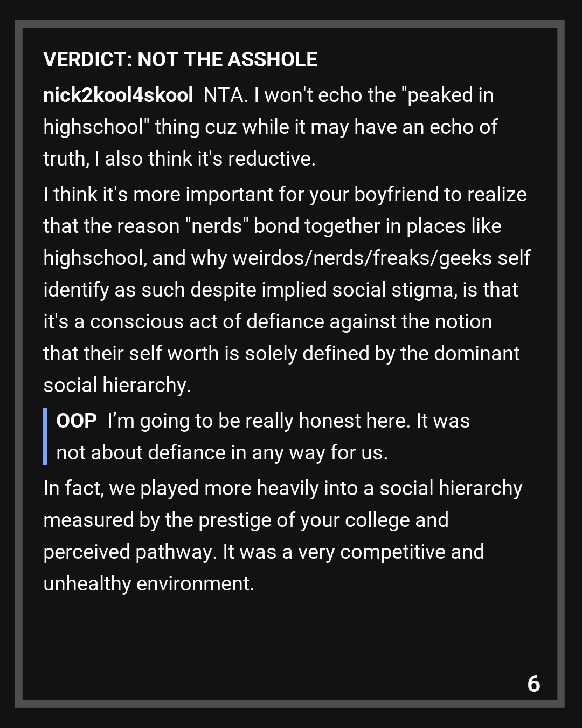The height and width of the screenshot is (728, 582).
Task: Click the word 'dominant'
Action: point(476,354)
